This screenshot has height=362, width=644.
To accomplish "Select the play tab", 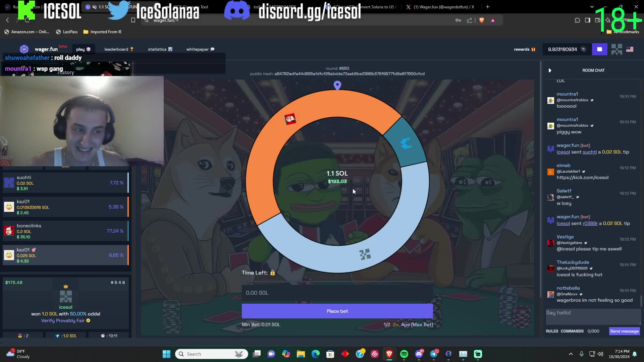I will 83,49.
